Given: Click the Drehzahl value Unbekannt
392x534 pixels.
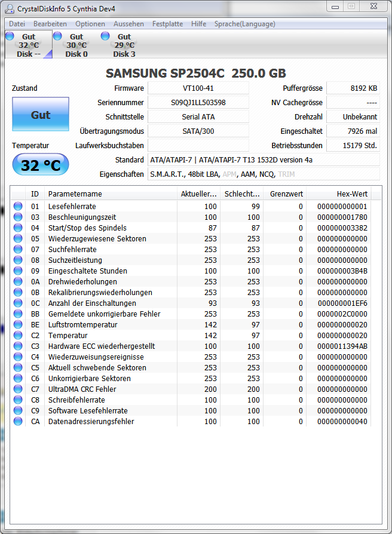Looking at the screenshot, I should [353, 117].
